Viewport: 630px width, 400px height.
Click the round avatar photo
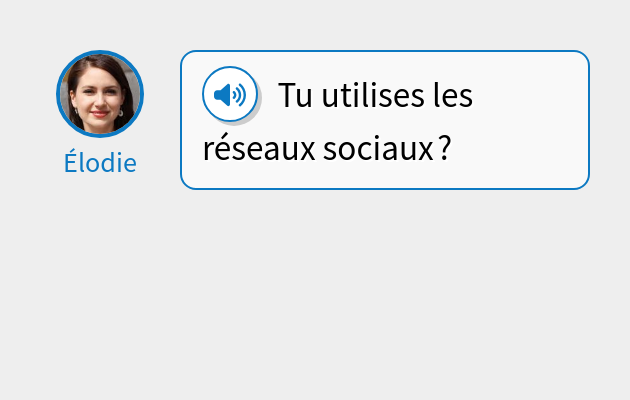point(100,94)
